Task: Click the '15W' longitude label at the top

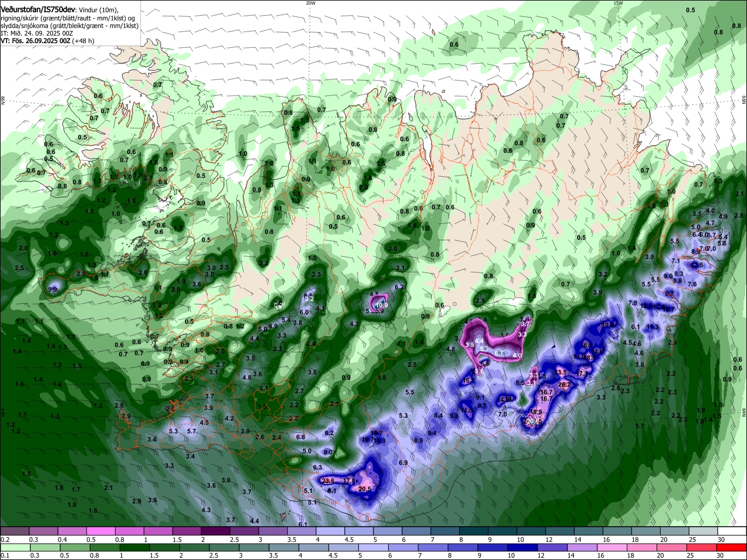Action: 618,2
